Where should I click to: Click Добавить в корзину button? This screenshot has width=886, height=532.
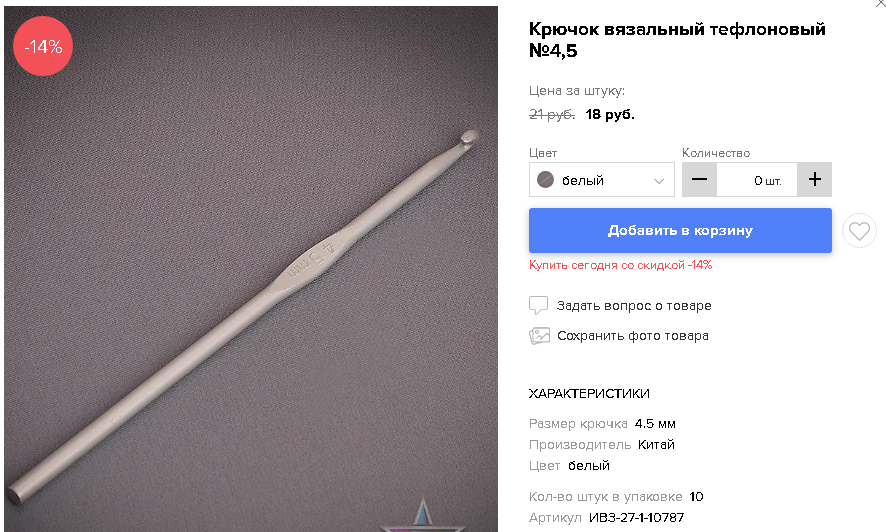pyautogui.click(x=680, y=230)
